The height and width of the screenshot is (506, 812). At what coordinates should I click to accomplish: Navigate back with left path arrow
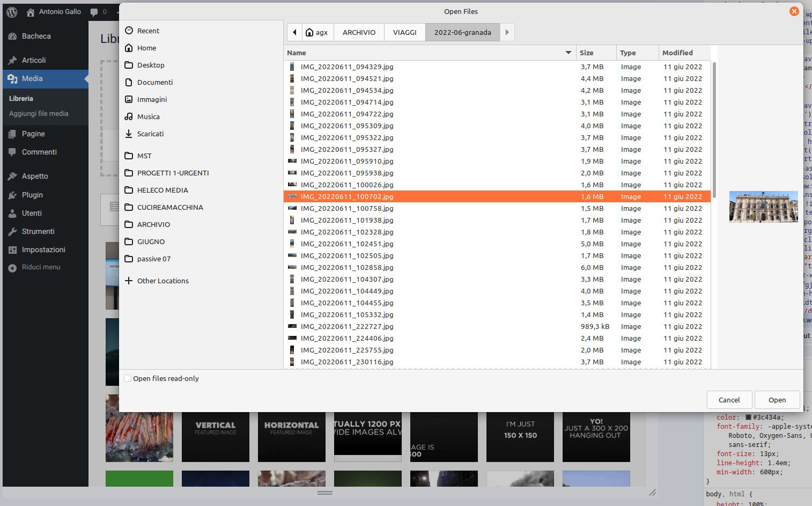(x=294, y=32)
